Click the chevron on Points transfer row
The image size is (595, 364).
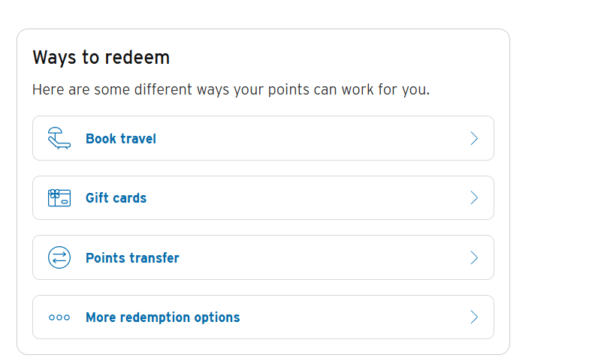[x=474, y=257]
